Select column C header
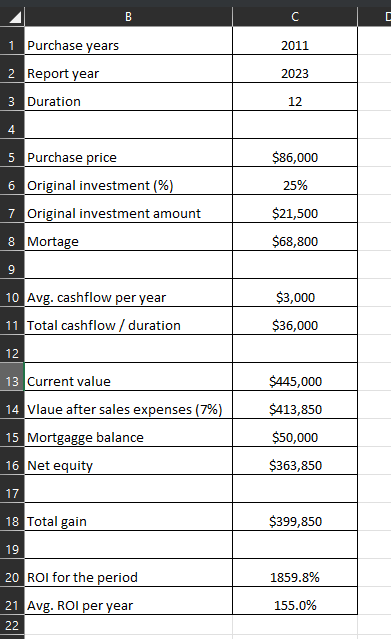Viewport: 391px width, 639px height. click(x=295, y=17)
